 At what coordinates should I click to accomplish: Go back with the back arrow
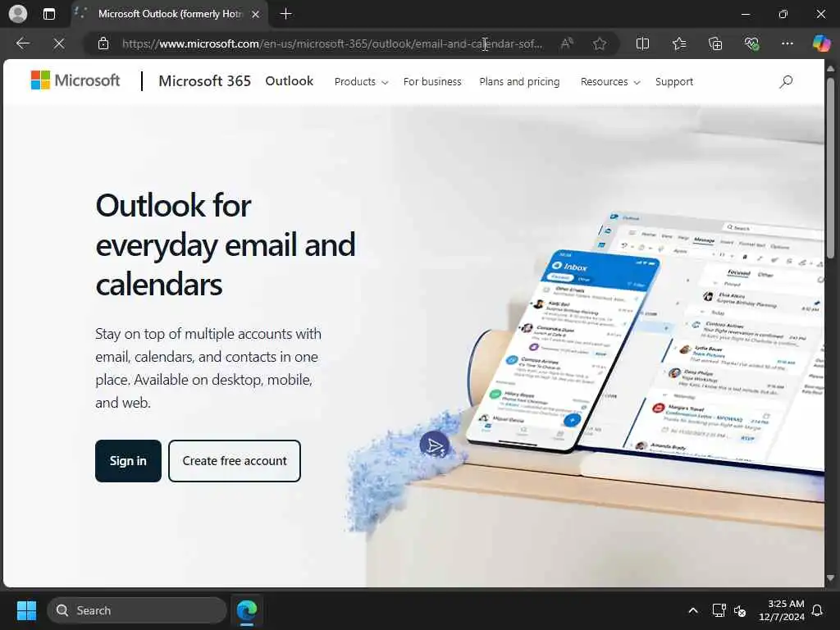pyautogui.click(x=22, y=43)
